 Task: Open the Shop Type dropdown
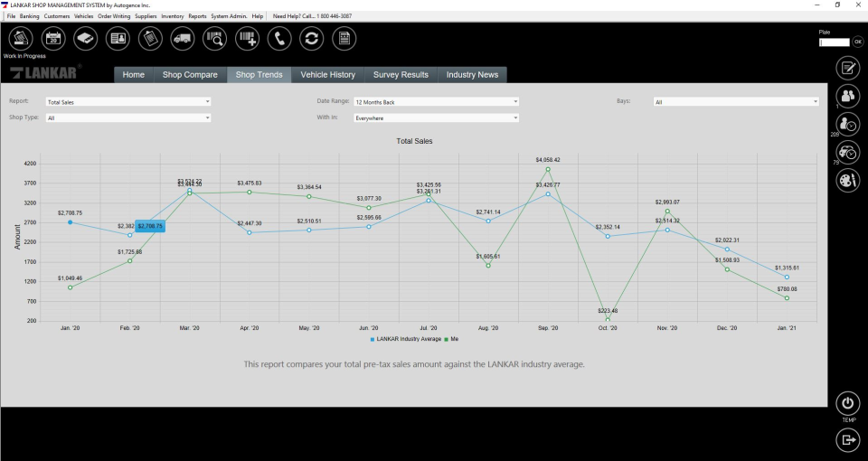click(127, 118)
